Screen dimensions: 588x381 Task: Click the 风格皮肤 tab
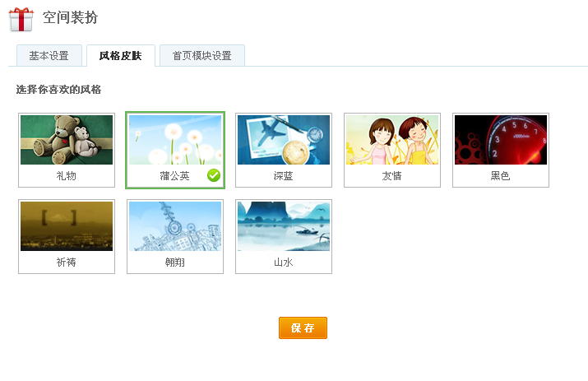(x=121, y=56)
